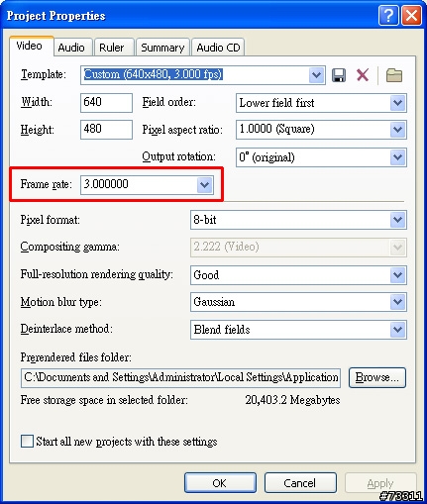Open the Summary tab
This screenshot has height=504, width=427.
pos(162,48)
